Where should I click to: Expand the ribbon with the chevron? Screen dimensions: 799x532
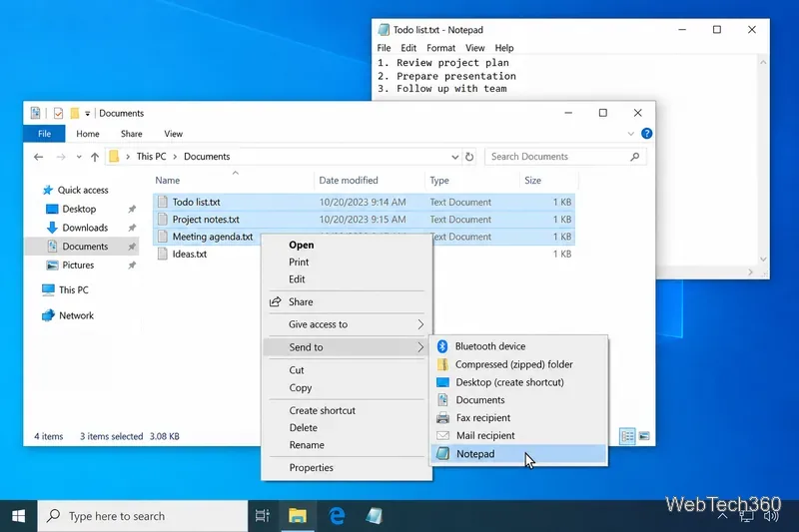(x=631, y=134)
